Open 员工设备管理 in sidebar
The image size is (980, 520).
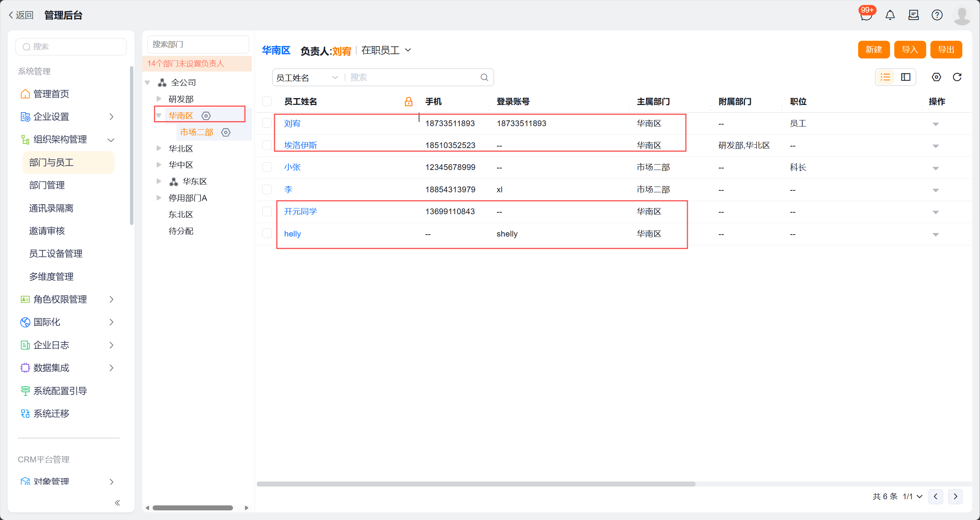coord(56,253)
